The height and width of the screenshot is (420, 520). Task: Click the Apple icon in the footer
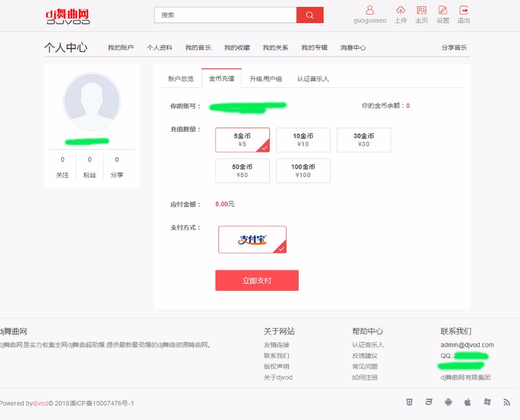(x=467, y=402)
